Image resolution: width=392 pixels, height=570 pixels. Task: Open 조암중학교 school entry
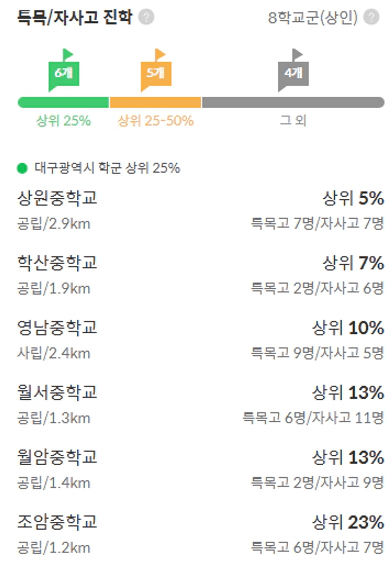pos(201,534)
